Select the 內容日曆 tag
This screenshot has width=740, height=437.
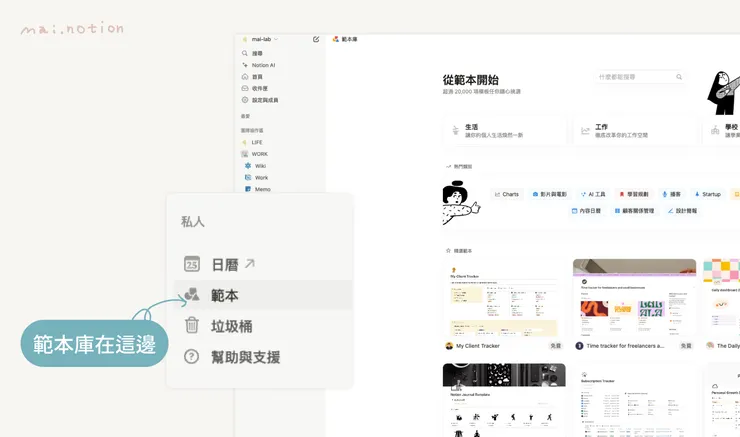pyautogui.click(x=586, y=211)
